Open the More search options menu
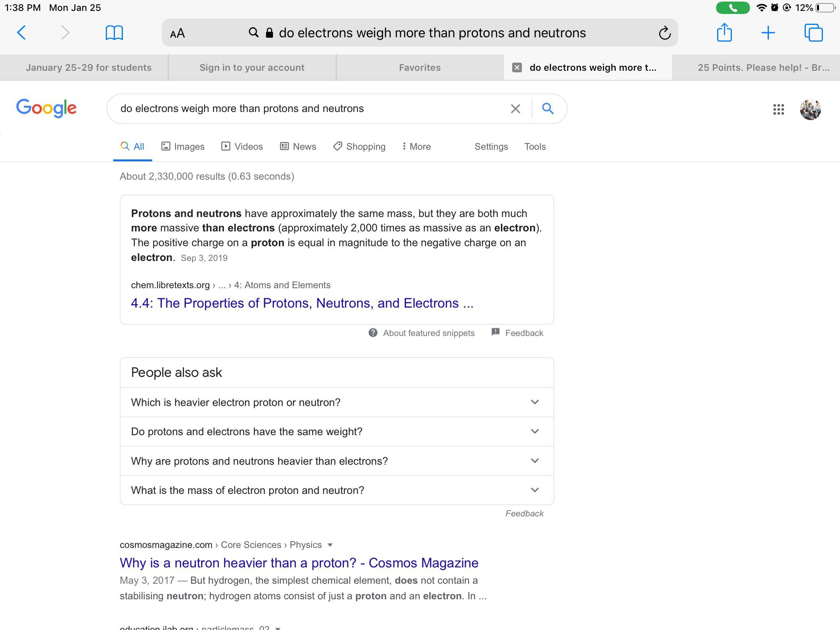Viewport: 840px width, 630px height. click(416, 147)
